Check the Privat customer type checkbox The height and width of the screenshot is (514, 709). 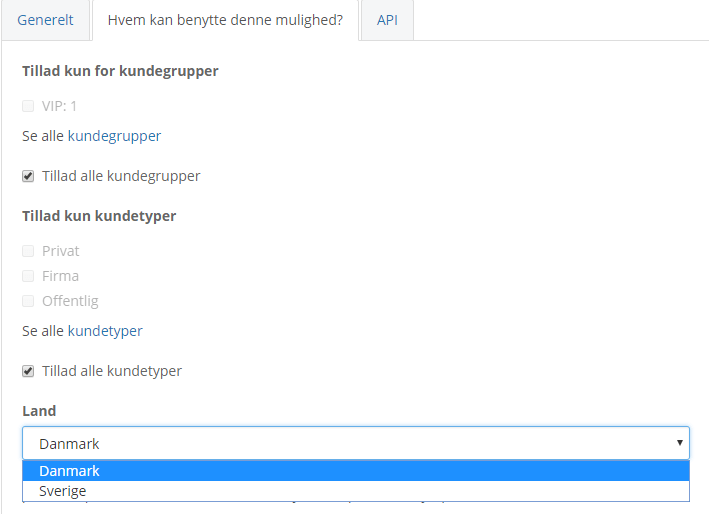[x=28, y=251]
